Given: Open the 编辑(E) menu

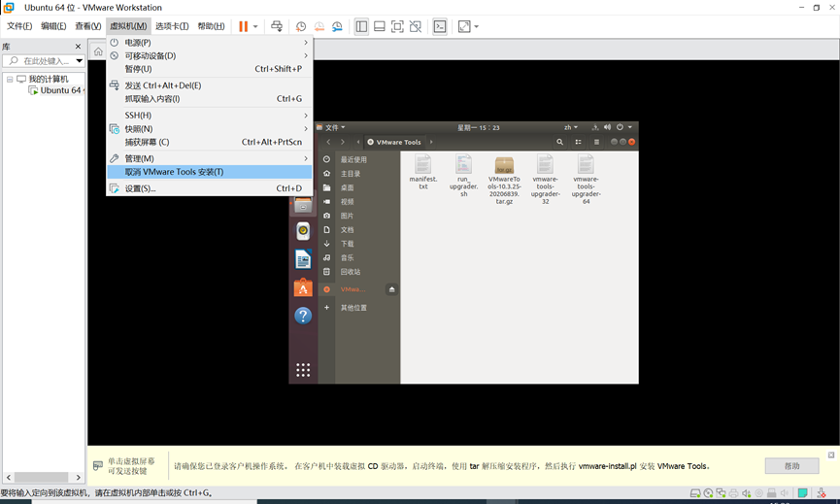Looking at the screenshot, I should click(53, 25).
